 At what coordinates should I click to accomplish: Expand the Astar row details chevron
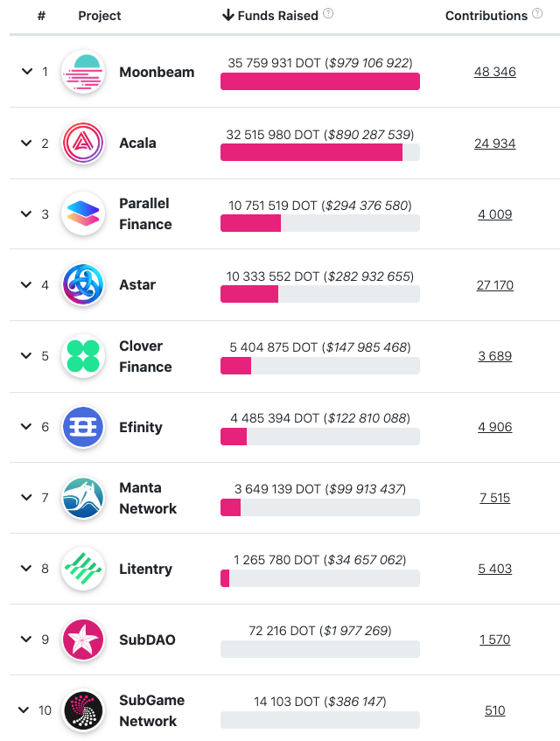[26, 284]
